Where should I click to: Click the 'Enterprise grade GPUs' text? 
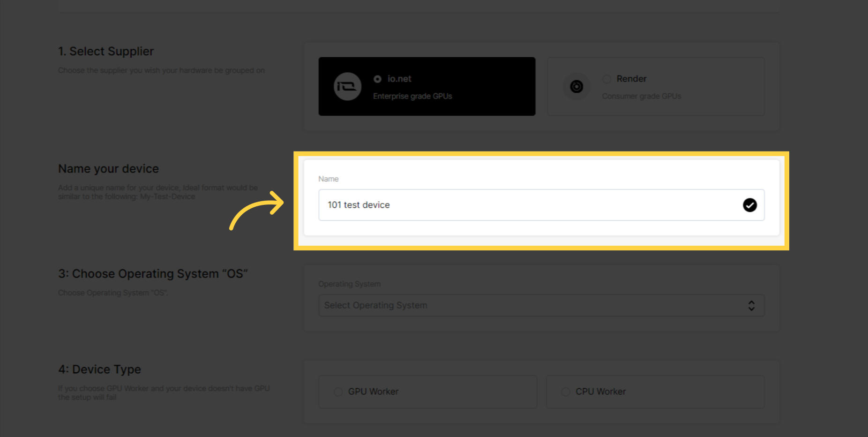[412, 96]
